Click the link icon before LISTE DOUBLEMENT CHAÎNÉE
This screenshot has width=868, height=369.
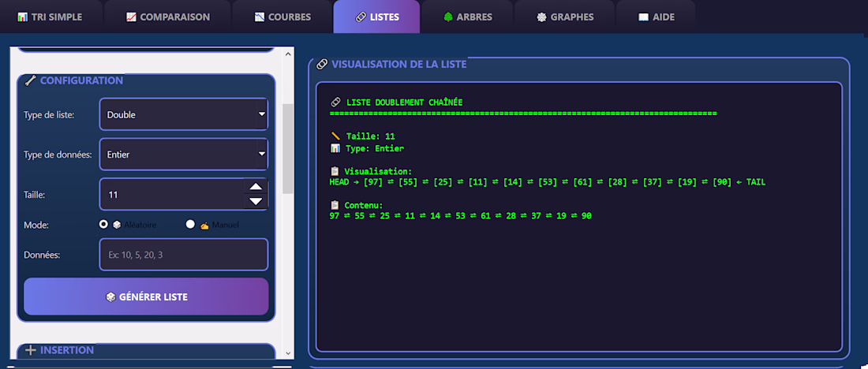click(x=335, y=102)
